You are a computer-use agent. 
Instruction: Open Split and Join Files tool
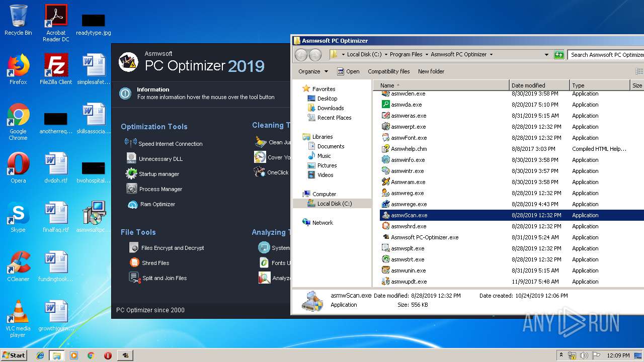158,278
